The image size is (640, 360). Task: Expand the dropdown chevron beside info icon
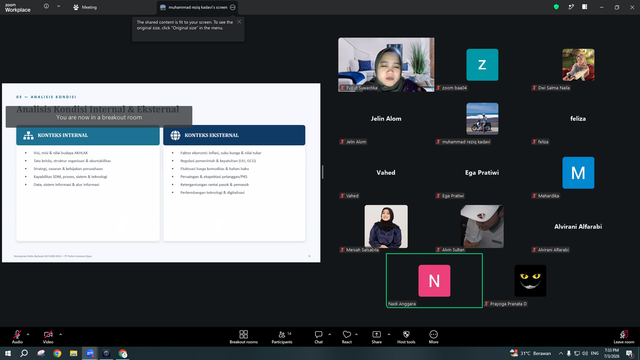click(x=58, y=7)
